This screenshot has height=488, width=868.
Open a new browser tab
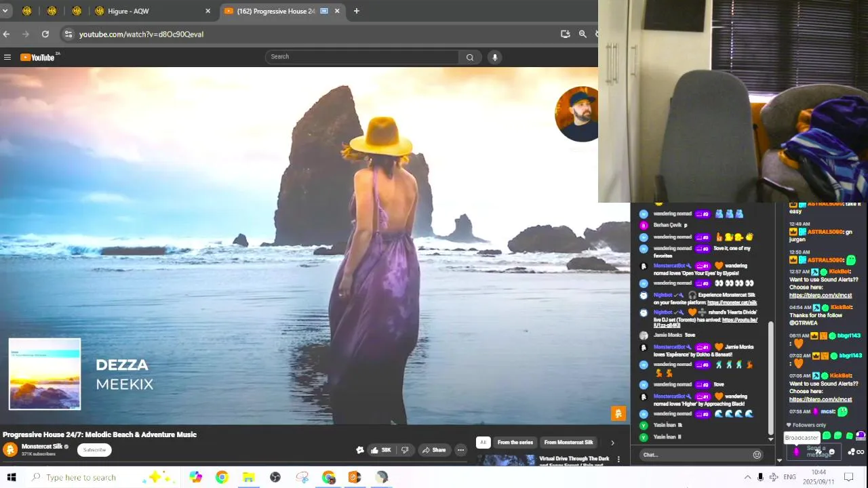[x=357, y=11]
